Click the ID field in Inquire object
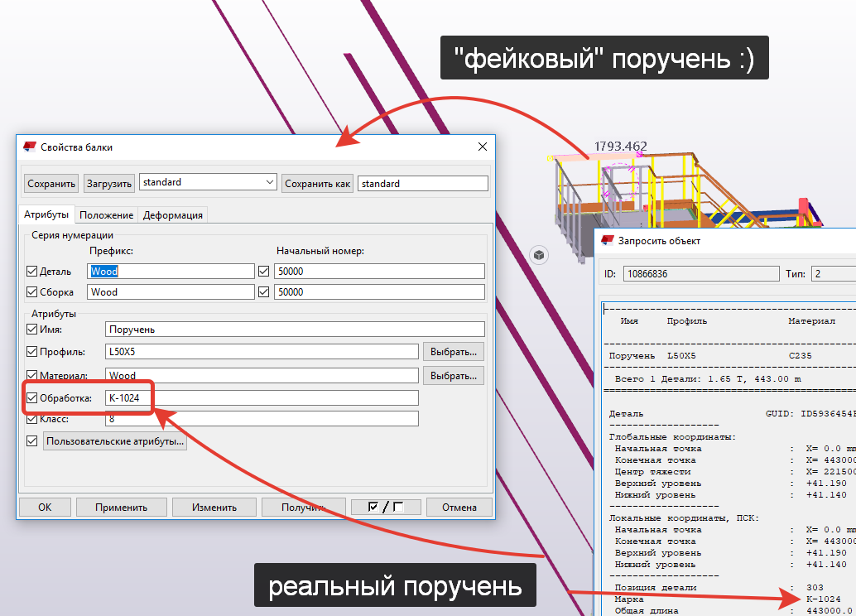This screenshot has height=616, width=856. 700,274
